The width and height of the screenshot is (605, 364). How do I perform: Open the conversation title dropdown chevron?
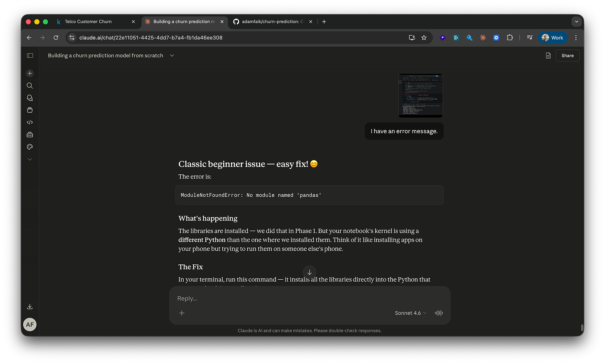(172, 55)
